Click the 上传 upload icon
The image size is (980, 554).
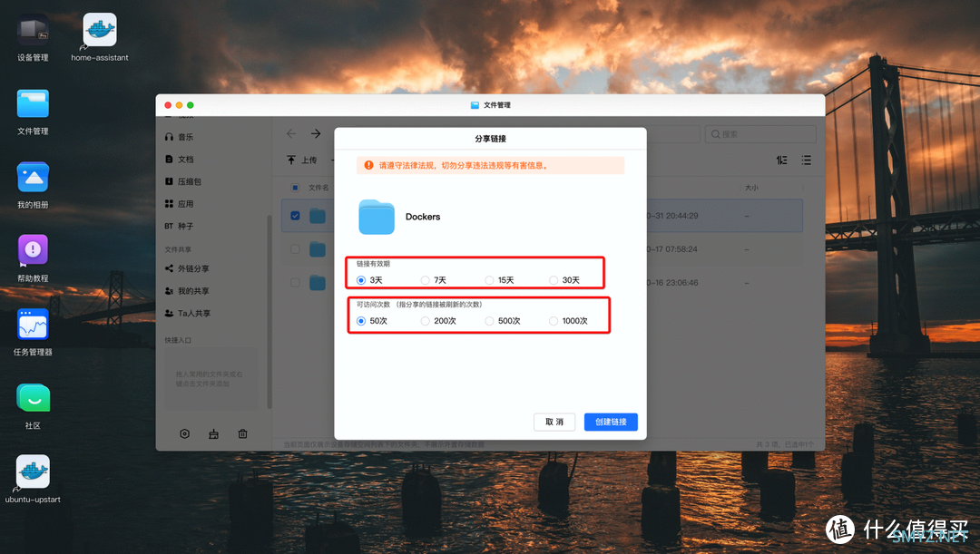(291, 160)
